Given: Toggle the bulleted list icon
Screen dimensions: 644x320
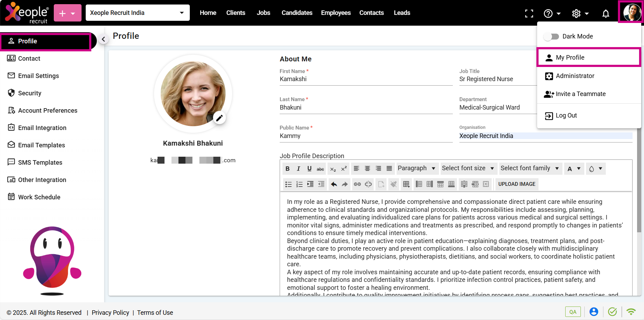Looking at the screenshot, I should pos(288,184).
